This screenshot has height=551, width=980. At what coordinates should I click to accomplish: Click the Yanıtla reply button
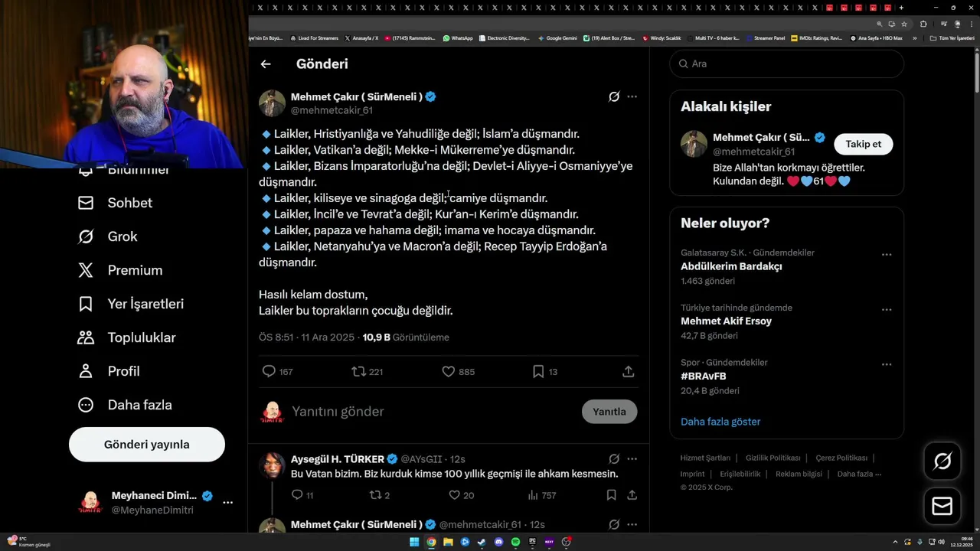point(609,412)
